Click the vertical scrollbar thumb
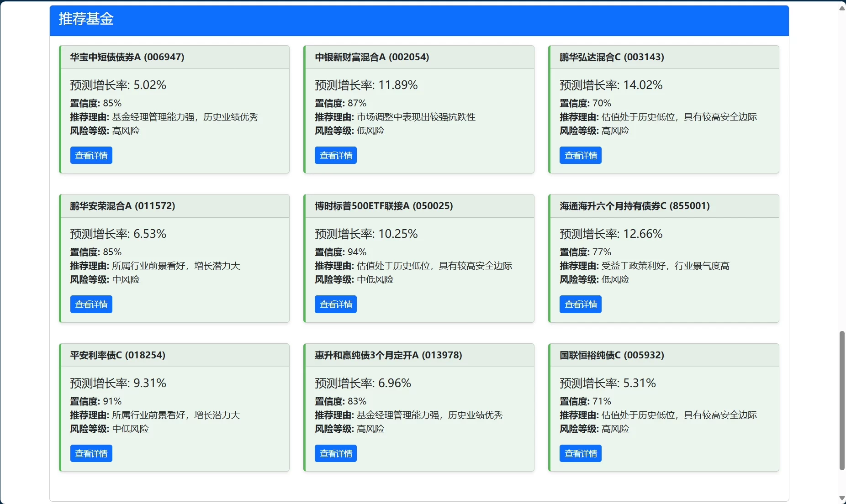This screenshot has height=504, width=846. click(x=842, y=400)
